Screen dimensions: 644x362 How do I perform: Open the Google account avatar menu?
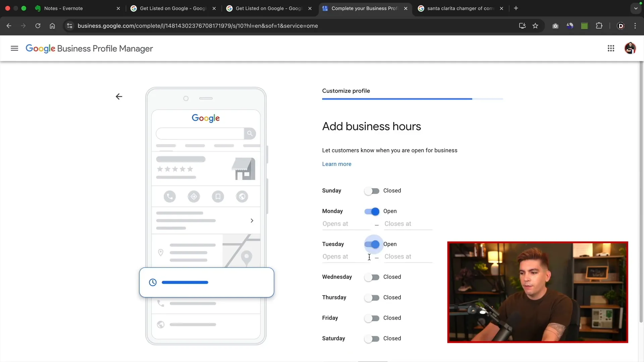[630, 48]
